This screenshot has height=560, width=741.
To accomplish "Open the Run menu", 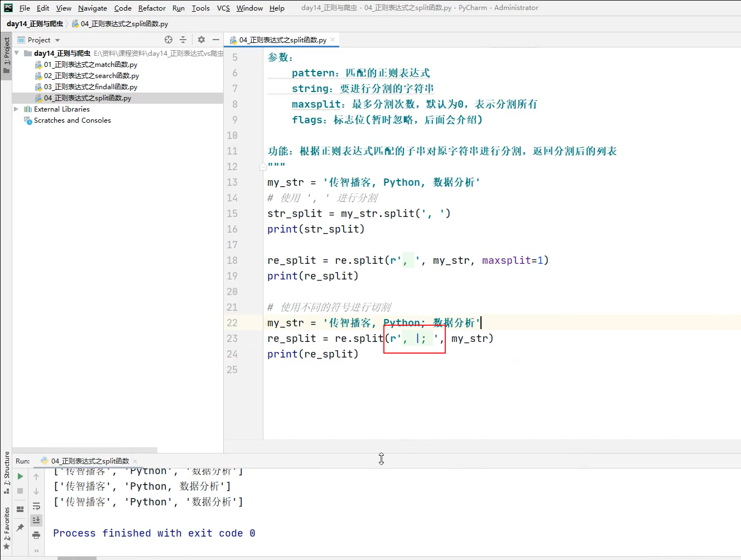I will 179,8.
